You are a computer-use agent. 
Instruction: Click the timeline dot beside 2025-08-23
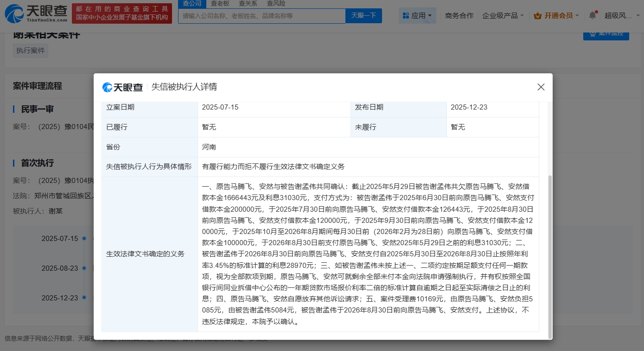84,268
